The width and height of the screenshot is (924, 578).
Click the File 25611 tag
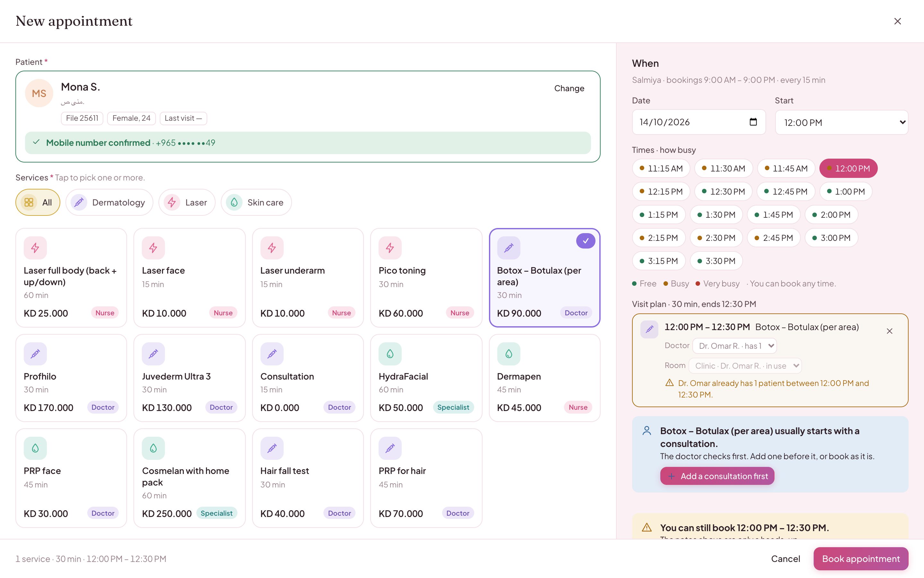[82, 118]
